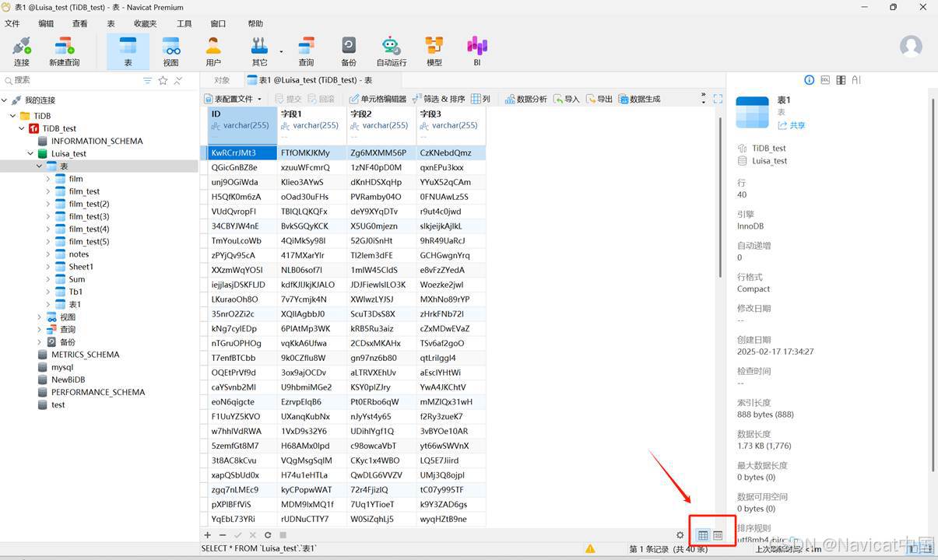
Task: Open the 表配置文件 dropdown
Action: [233, 99]
